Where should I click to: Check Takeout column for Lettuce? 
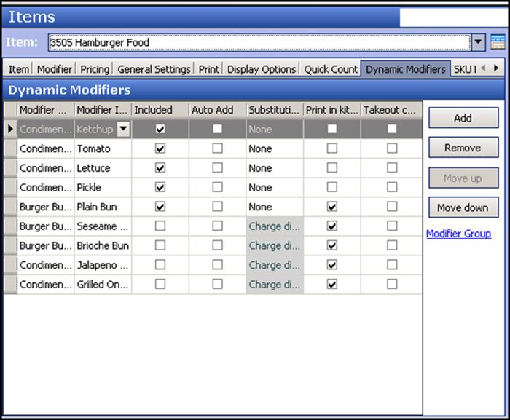pyautogui.click(x=392, y=168)
